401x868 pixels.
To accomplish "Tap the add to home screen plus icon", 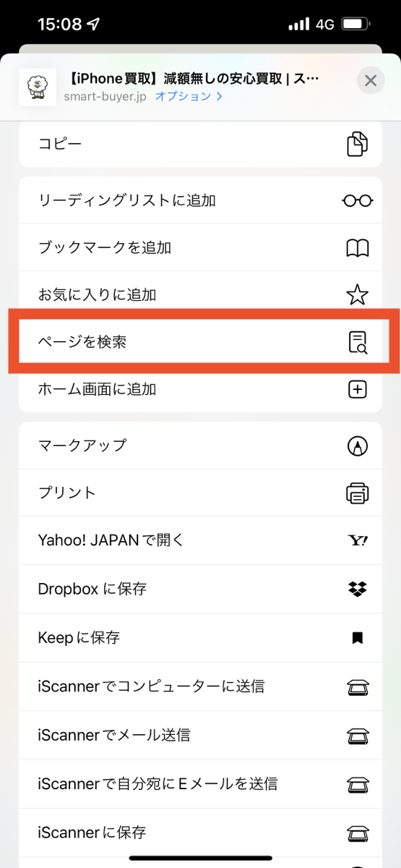I will pos(358,389).
